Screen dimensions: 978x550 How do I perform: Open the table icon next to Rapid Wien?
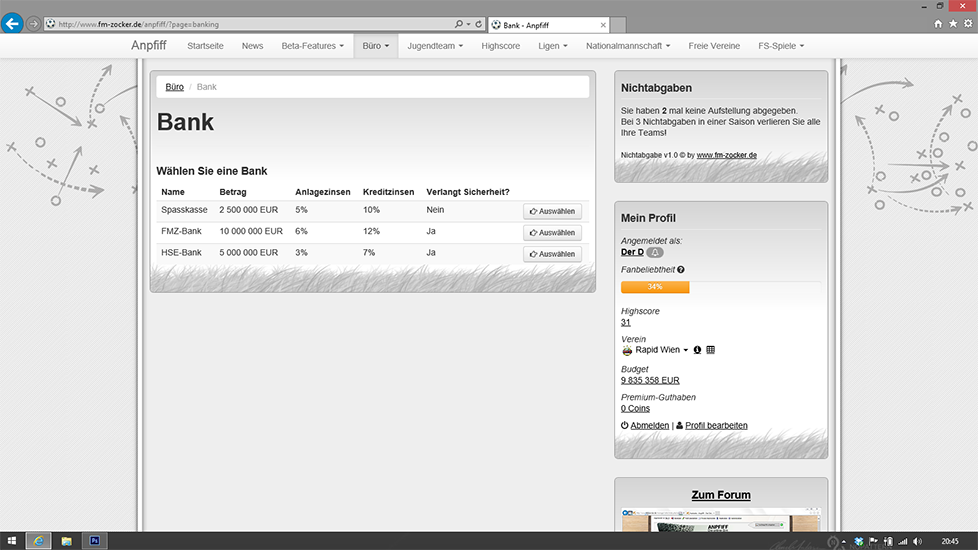tap(711, 350)
